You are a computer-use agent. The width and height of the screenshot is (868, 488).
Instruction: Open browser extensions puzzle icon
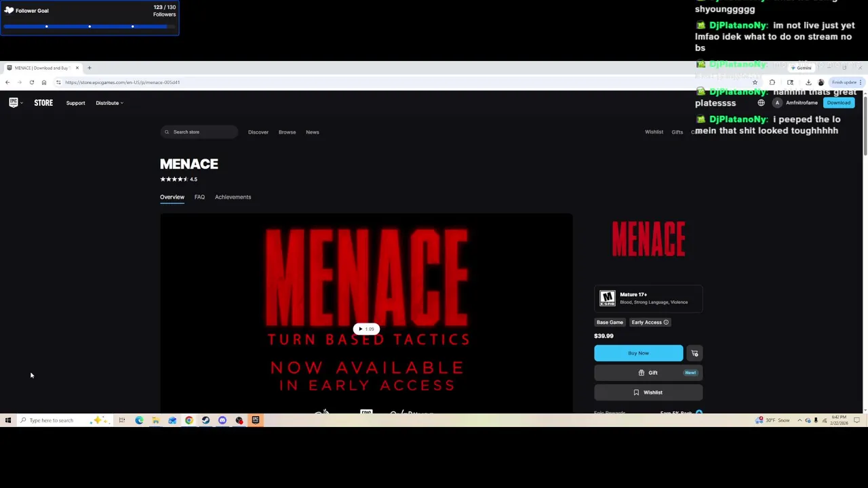772,82
